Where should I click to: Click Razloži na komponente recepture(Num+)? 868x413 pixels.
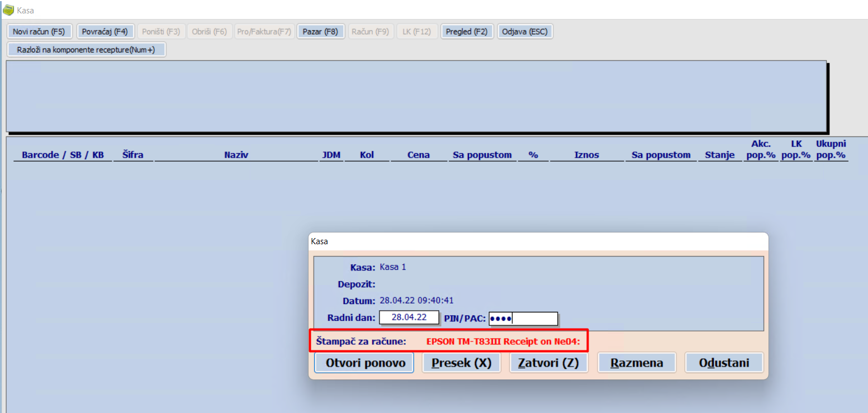pyautogui.click(x=86, y=50)
